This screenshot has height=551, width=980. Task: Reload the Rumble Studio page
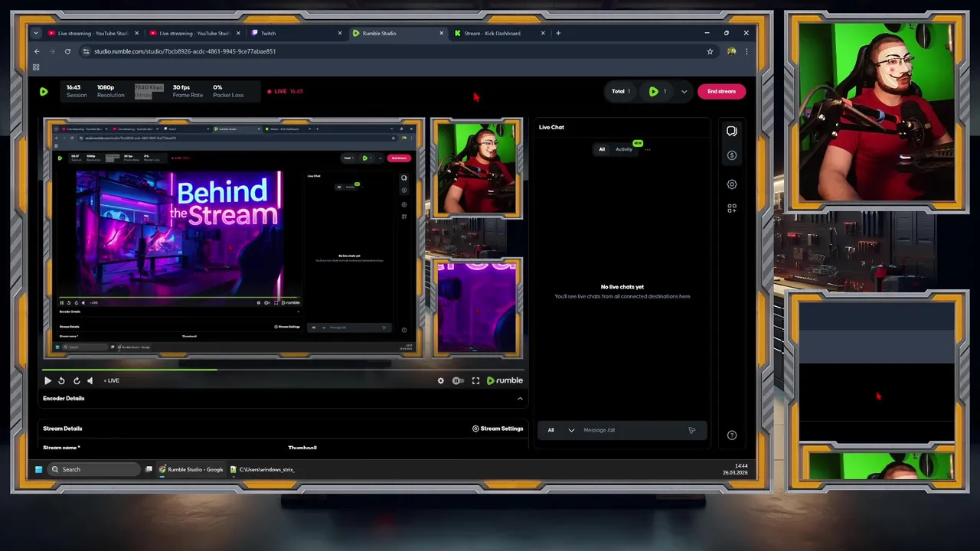(x=67, y=51)
